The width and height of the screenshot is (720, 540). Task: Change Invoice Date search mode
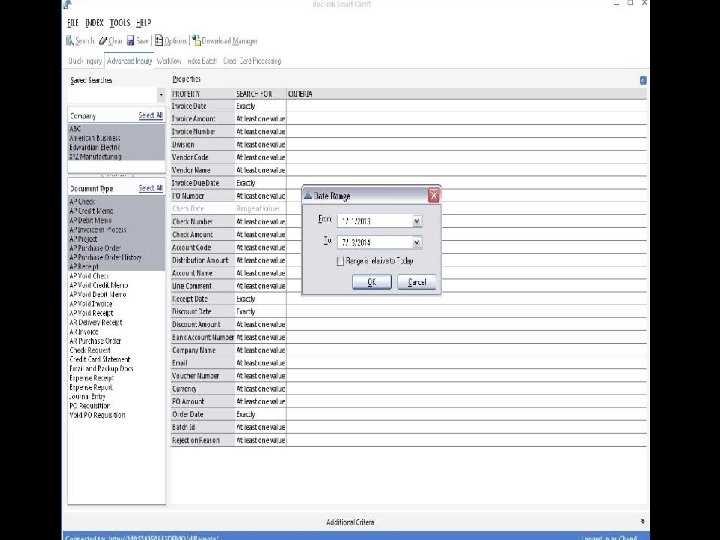260,106
